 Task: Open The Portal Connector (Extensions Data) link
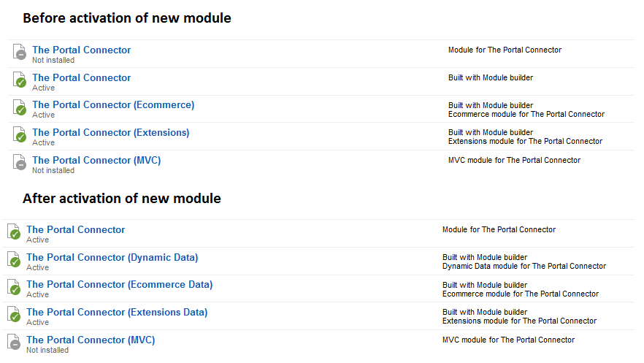point(117,313)
